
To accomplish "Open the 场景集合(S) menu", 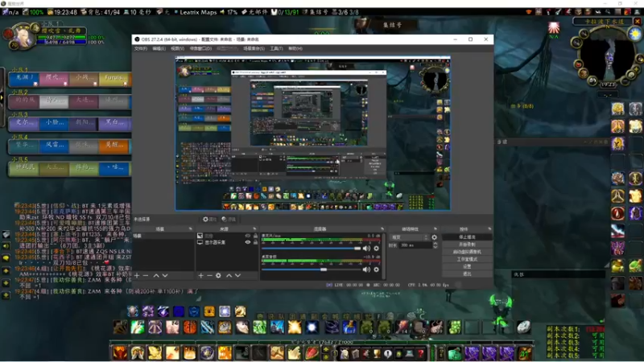I will pyautogui.click(x=254, y=48).
